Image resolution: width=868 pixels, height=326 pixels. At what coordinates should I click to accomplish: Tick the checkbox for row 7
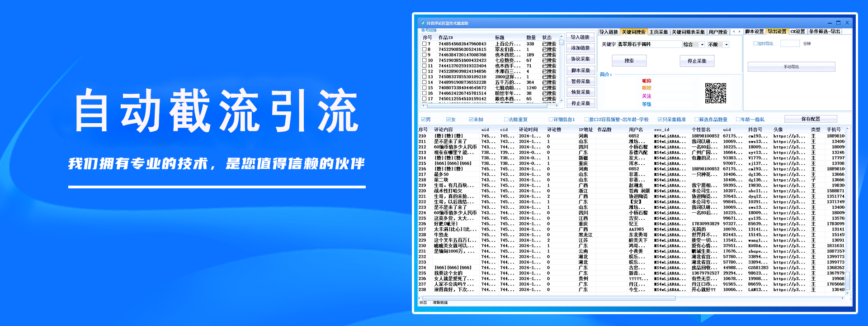pos(425,44)
